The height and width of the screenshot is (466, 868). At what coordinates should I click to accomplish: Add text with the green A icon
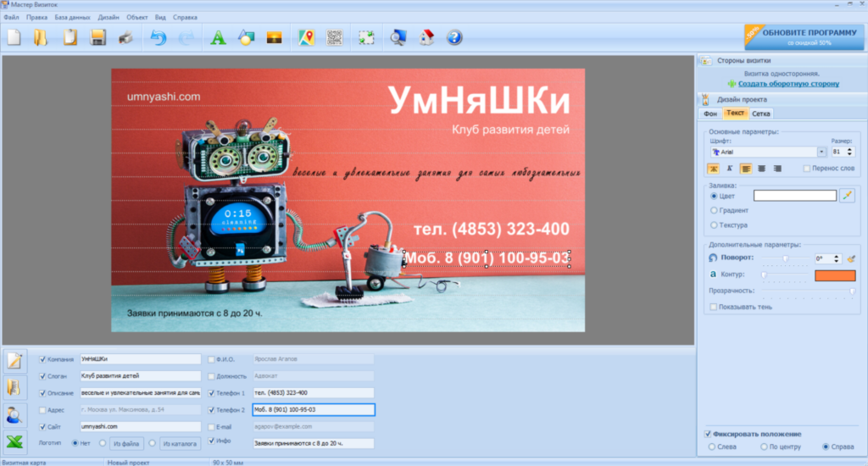click(x=218, y=37)
